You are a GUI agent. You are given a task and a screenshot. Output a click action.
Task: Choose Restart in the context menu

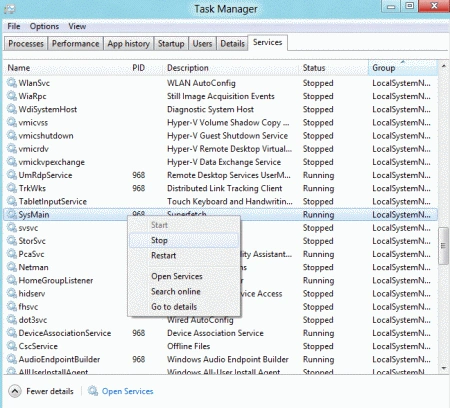click(x=184, y=256)
